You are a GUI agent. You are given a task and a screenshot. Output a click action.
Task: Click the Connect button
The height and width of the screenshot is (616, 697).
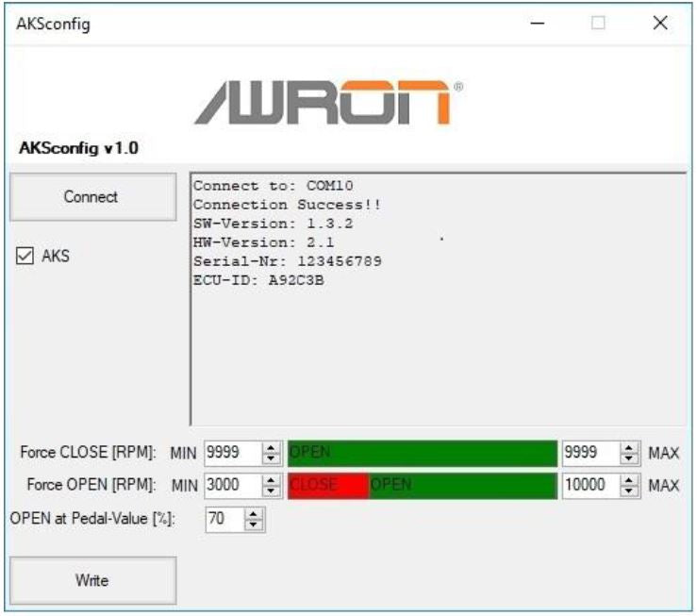click(x=93, y=197)
